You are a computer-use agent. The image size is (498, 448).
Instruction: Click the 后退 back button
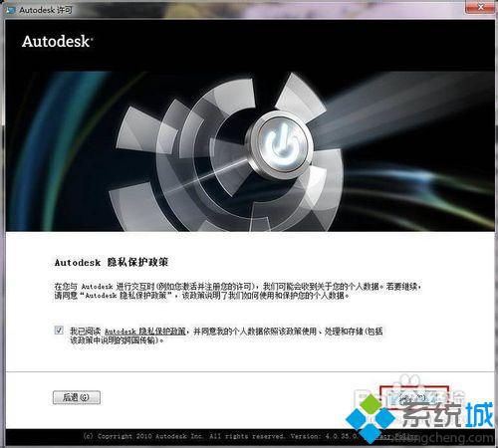point(77,397)
